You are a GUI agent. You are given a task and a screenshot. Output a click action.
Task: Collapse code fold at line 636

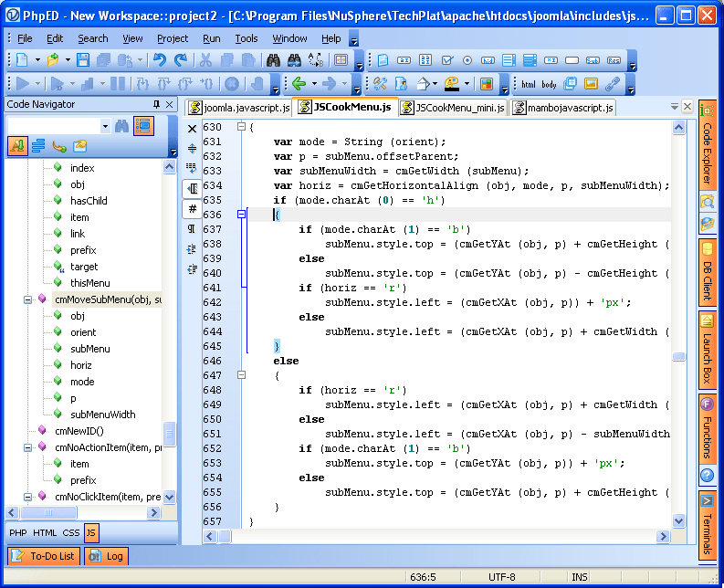click(x=241, y=215)
